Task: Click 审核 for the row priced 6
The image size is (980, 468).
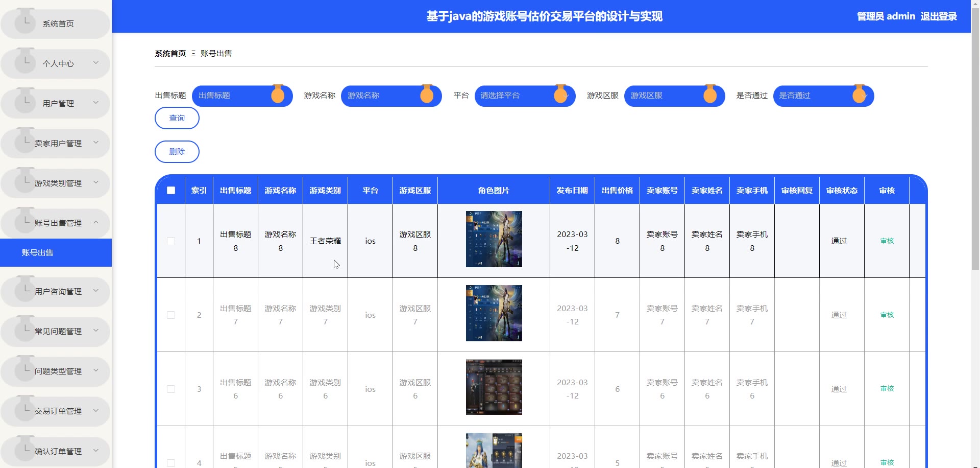Action: (887, 389)
